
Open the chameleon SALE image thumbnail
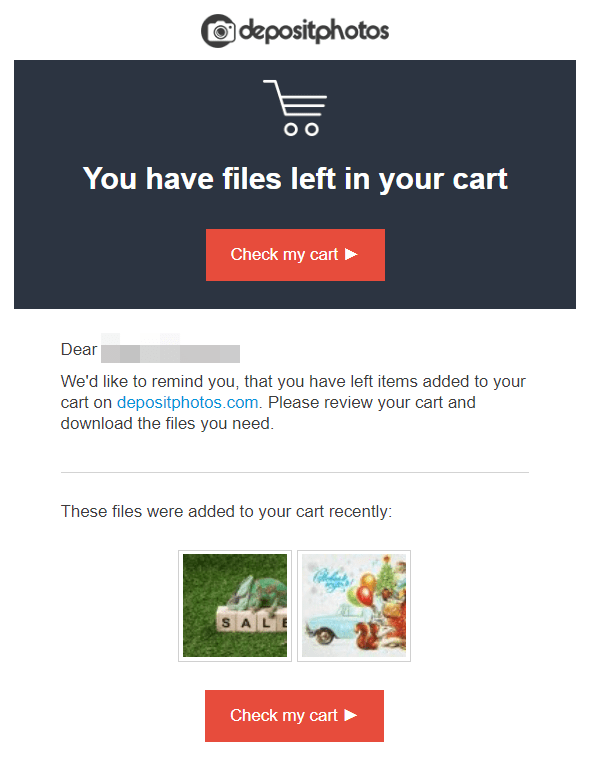coord(235,605)
